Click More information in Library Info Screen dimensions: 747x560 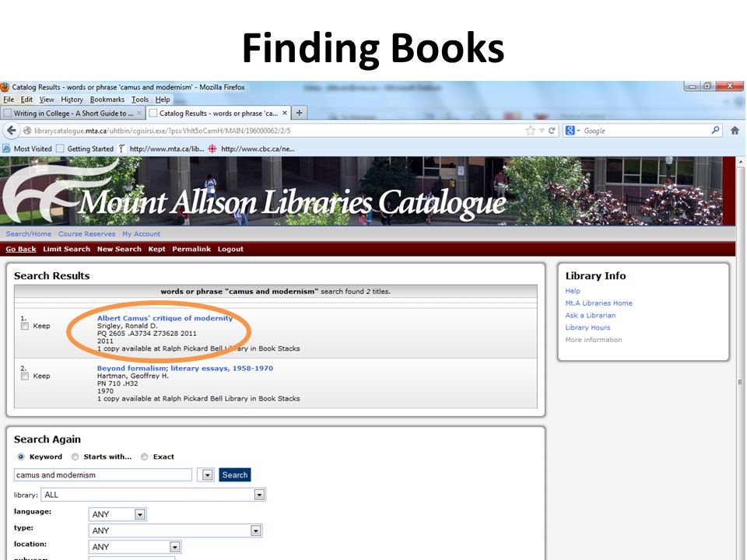coord(594,340)
